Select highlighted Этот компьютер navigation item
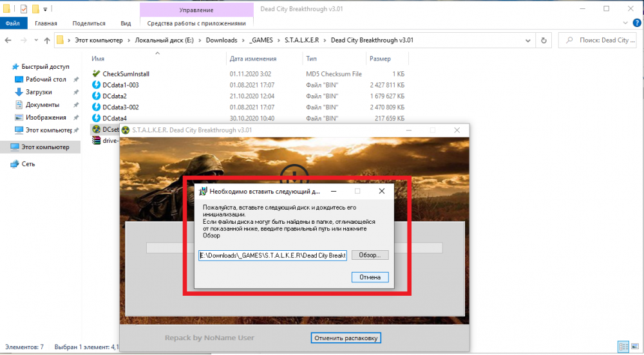 pos(40,147)
